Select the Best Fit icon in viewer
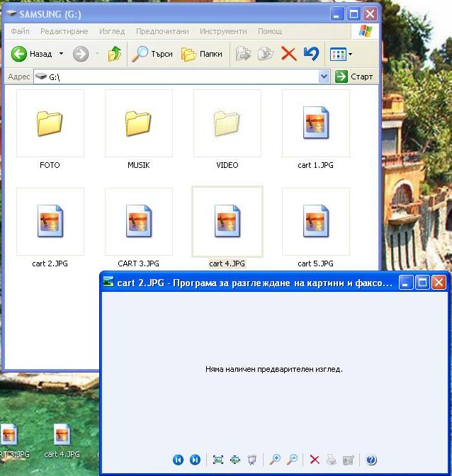The image size is (452, 476). [218, 460]
